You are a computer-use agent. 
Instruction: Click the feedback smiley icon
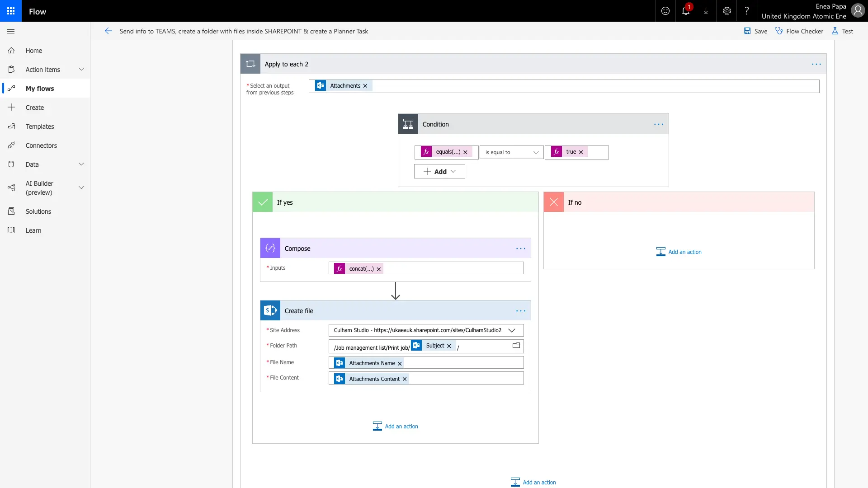pos(665,11)
